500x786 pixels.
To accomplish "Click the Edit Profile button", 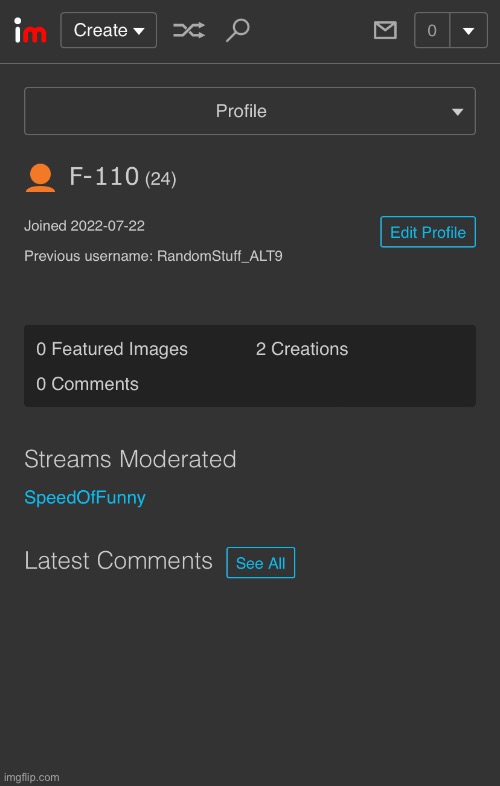I will (x=428, y=232).
